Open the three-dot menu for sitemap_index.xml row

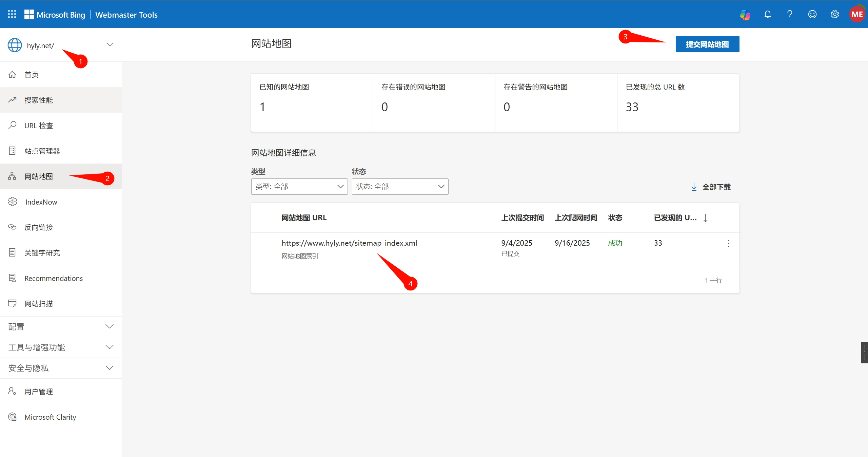coord(728,244)
